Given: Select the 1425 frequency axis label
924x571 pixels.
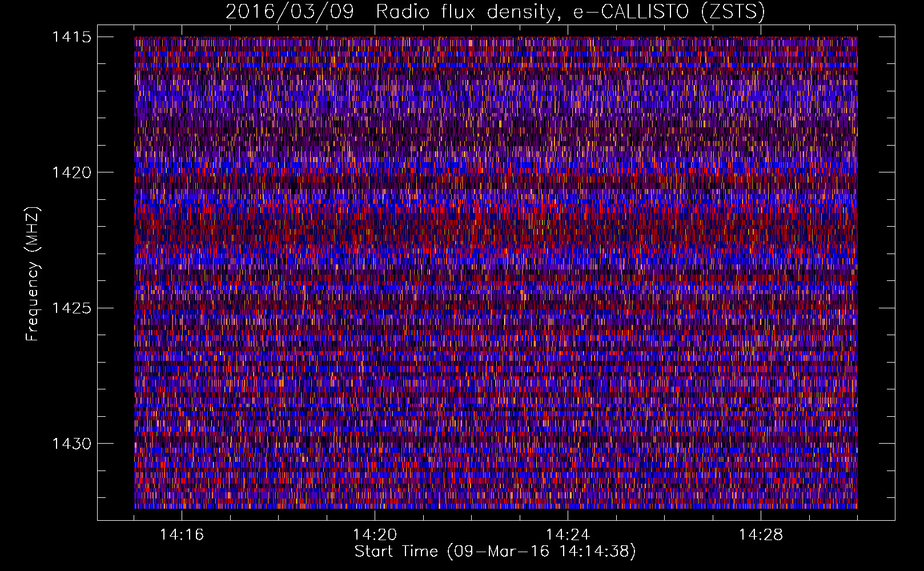Looking at the screenshot, I should [71, 308].
